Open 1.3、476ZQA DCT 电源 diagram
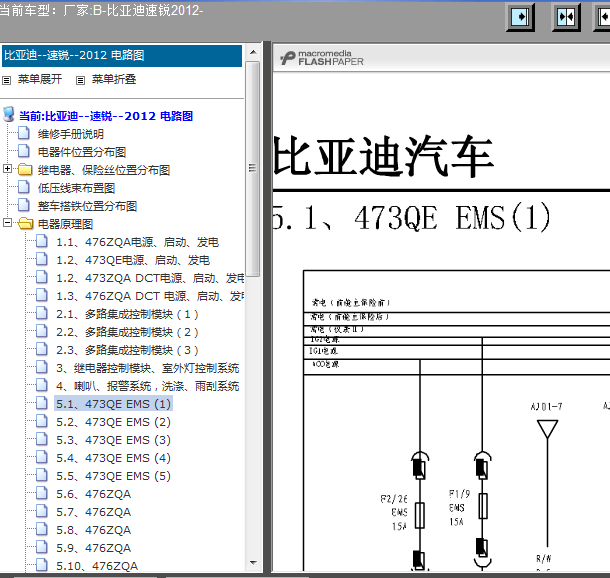The width and height of the screenshot is (610, 578). (150, 296)
